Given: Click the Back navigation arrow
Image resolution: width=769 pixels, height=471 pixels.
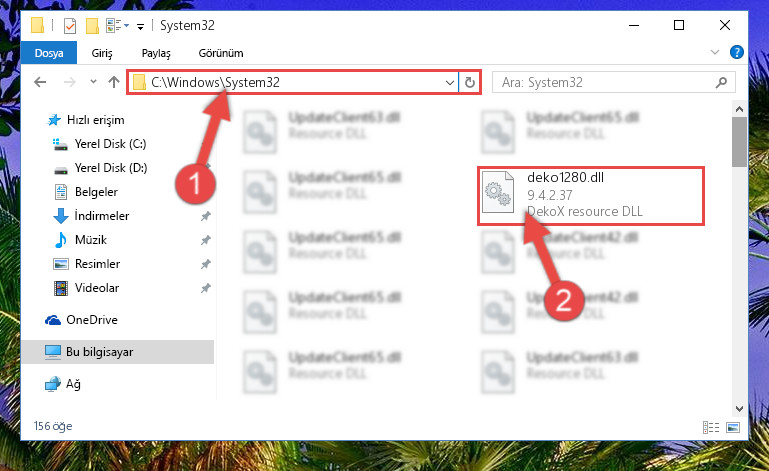Looking at the screenshot, I should click(x=40, y=82).
